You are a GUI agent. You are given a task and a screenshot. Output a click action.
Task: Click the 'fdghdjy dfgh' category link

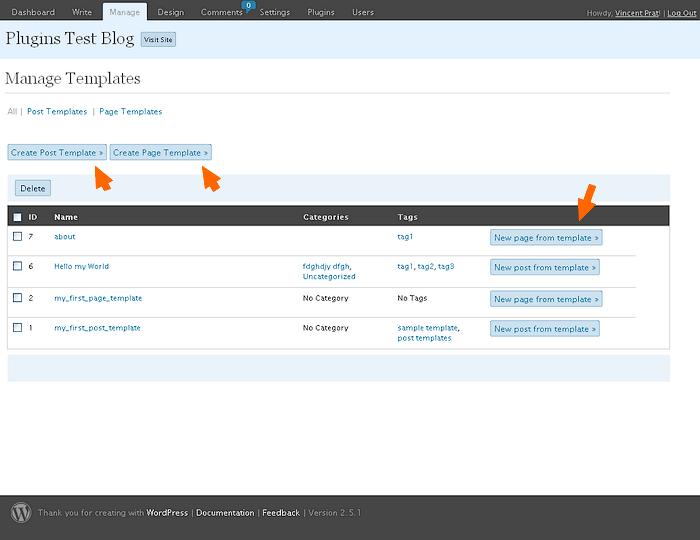327,266
